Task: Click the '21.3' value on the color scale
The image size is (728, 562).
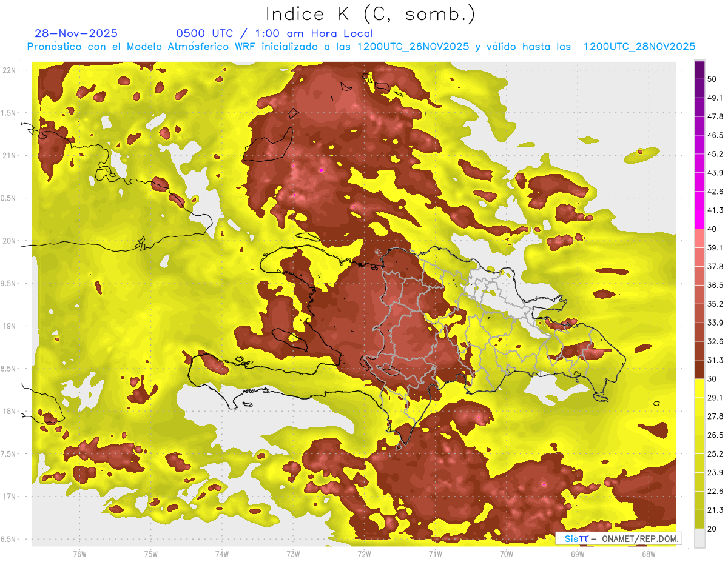Action: click(716, 509)
